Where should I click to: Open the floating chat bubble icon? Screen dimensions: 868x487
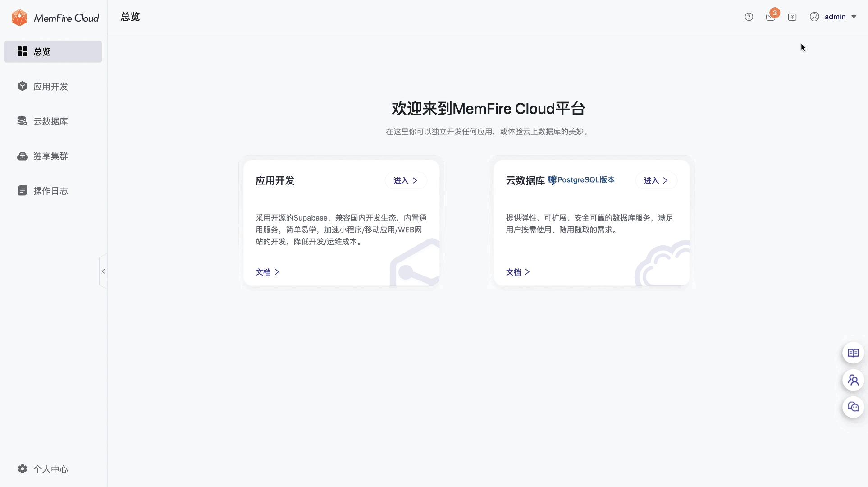[853, 407]
